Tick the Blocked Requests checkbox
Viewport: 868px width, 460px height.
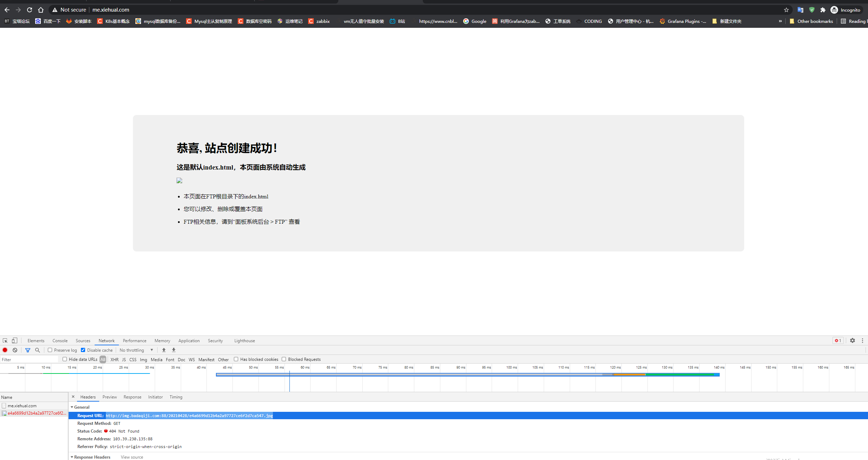[x=284, y=359]
